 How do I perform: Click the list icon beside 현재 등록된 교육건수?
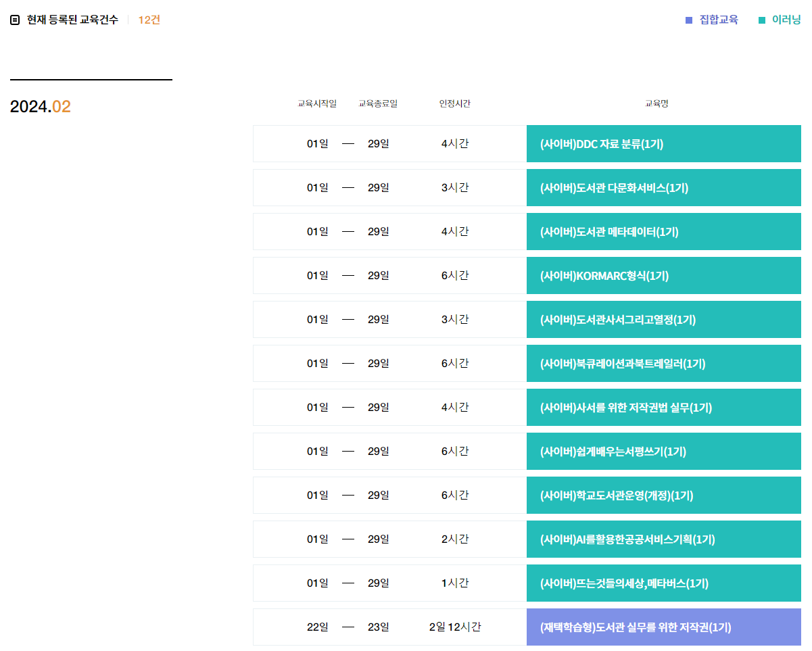(x=15, y=20)
